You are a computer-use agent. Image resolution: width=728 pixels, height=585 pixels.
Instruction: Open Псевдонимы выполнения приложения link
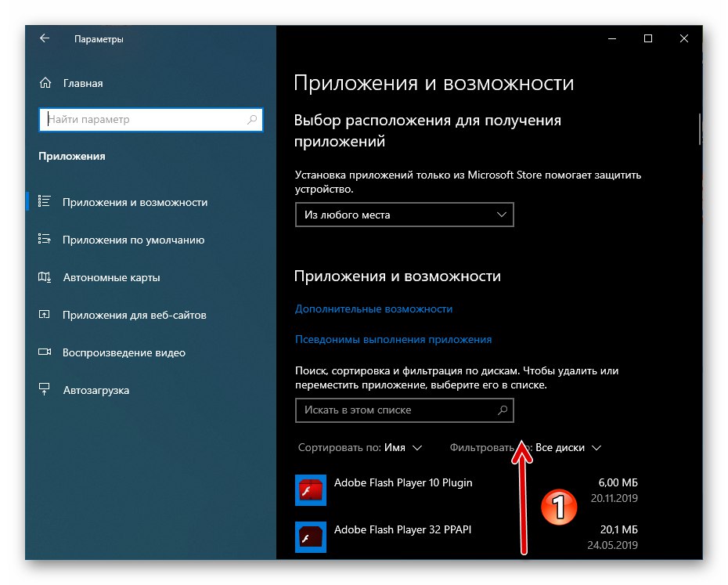pos(393,340)
